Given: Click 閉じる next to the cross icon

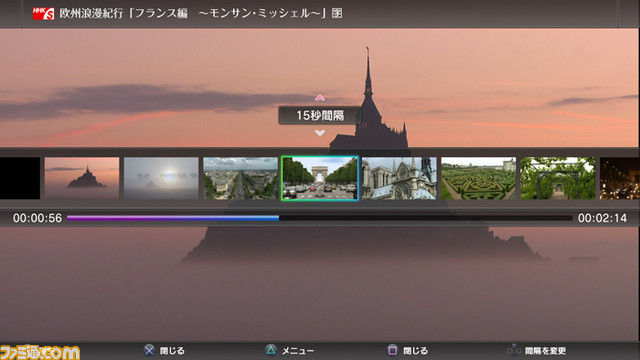Looking at the screenshot, I should (172, 351).
